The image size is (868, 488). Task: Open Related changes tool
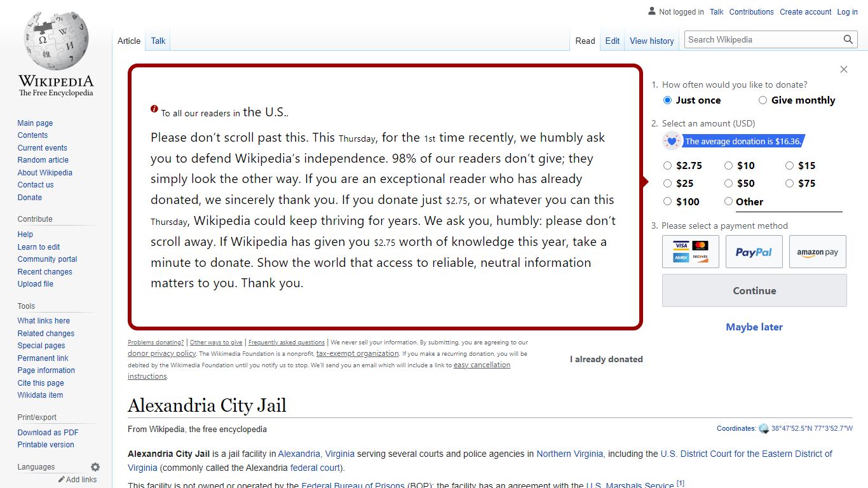(46, 334)
